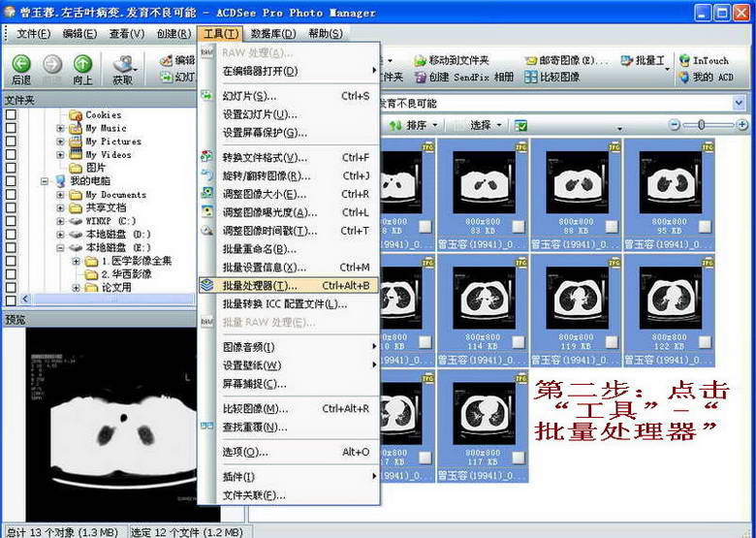Open the folder path dropdown arrow

click(739, 103)
